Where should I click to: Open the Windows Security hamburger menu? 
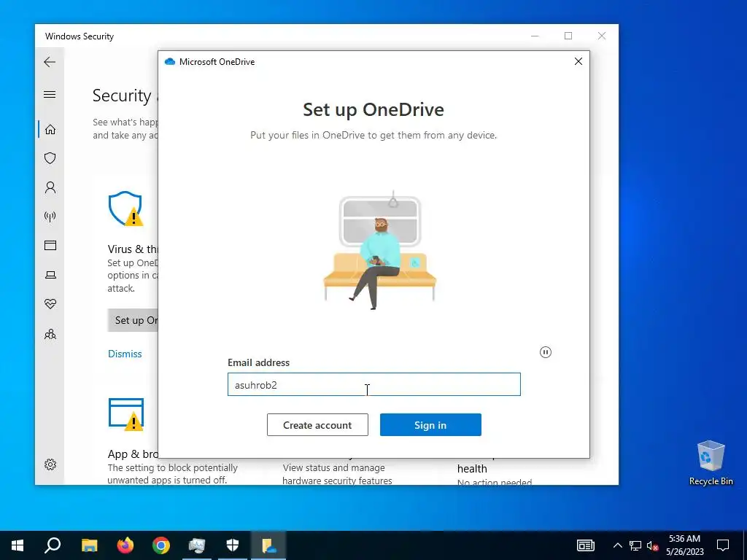tap(50, 94)
